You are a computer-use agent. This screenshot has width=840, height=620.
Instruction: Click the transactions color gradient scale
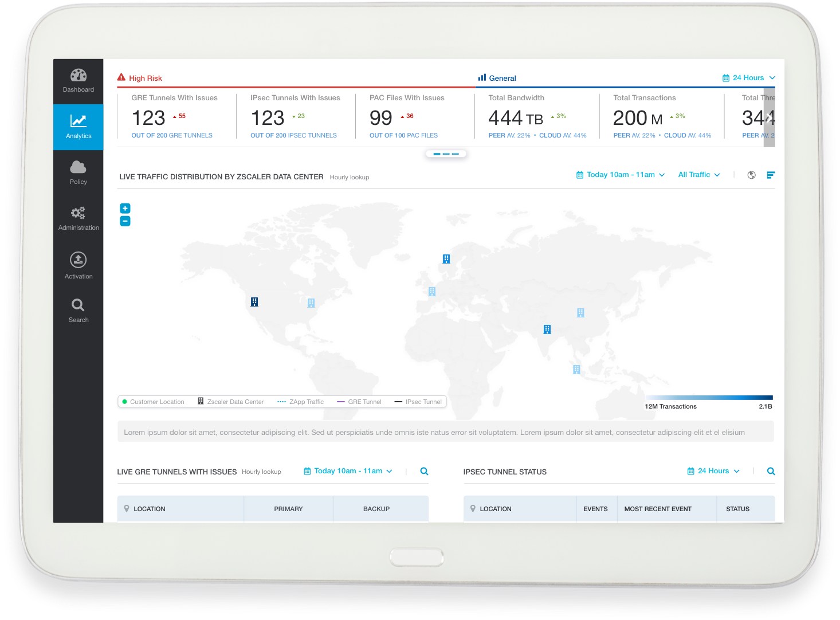[708, 397]
